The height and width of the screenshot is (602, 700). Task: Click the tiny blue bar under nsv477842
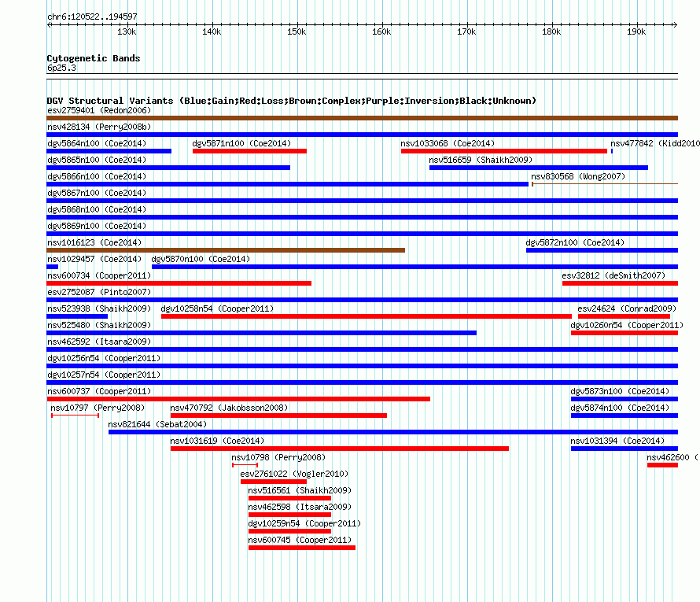[x=612, y=151]
